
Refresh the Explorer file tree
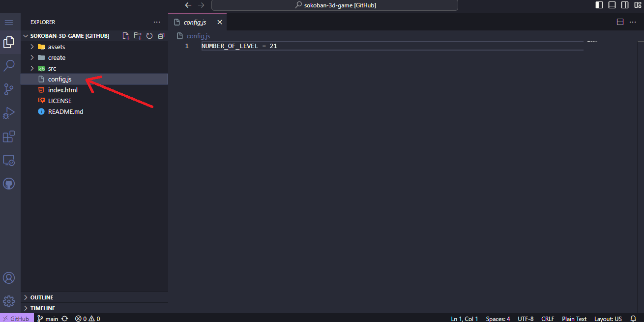tap(149, 36)
